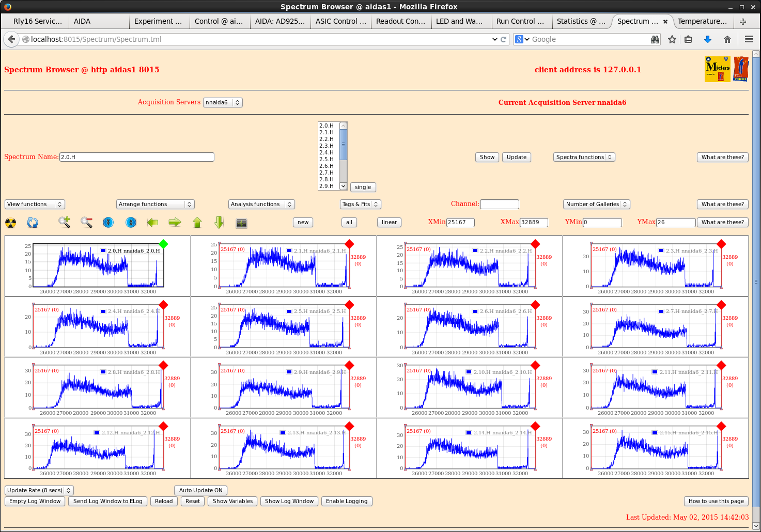Click the green up arrow icon
The image size is (761, 532).
(x=197, y=223)
